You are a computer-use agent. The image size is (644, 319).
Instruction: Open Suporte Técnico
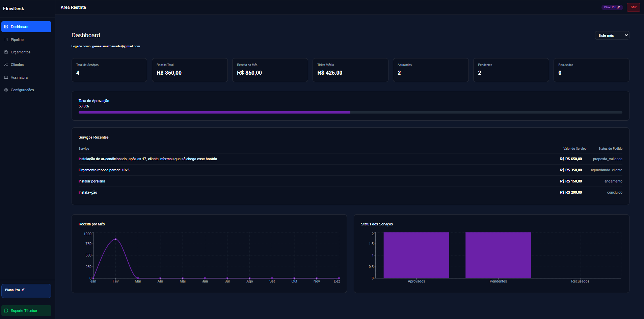click(26, 310)
